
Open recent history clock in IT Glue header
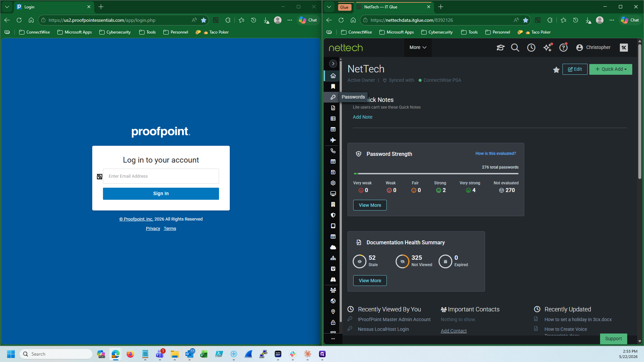531,48
